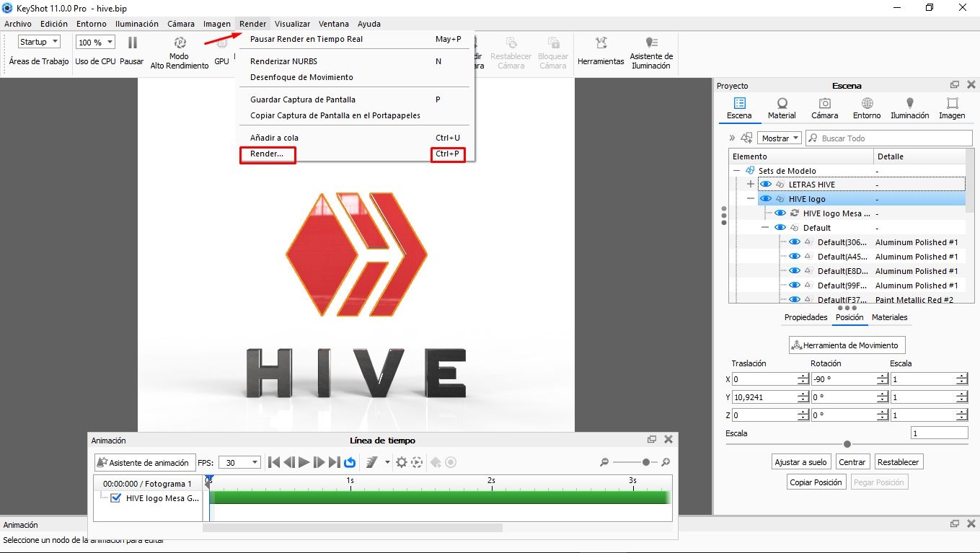Hide the Default(A45... part
Screen dimensions: 980x553
point(794,257)
